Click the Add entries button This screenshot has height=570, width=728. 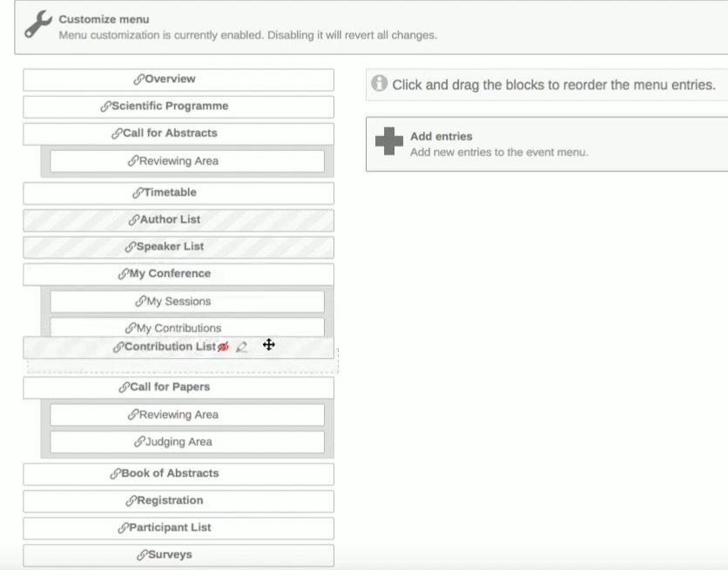tap(547, 144)
